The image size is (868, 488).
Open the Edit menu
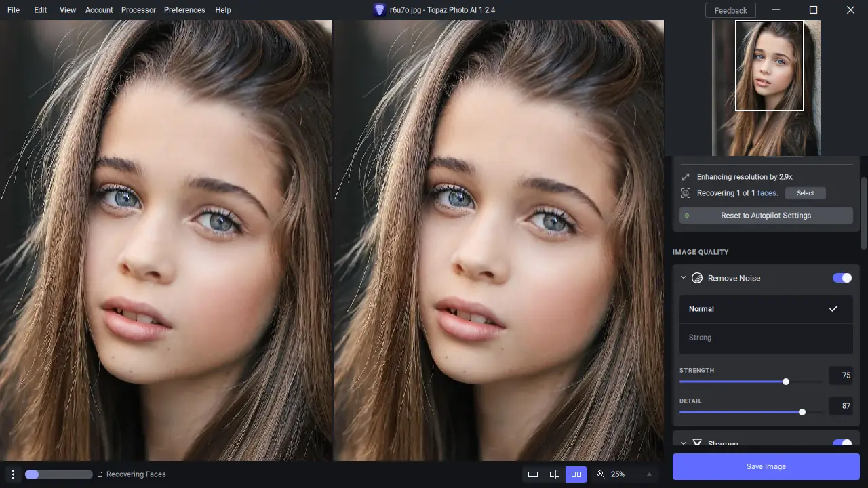(x=41, y=10)
